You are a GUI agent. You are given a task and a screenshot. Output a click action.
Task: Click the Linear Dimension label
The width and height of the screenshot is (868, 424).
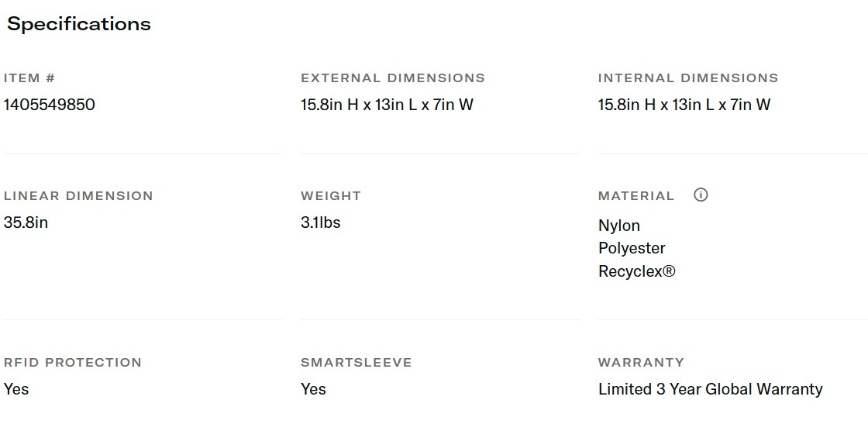[x=78, y=196]
